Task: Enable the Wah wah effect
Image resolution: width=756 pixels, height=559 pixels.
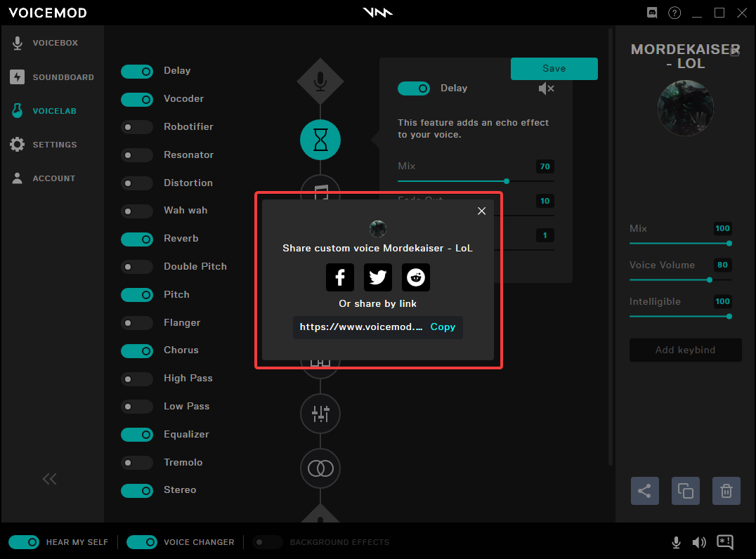Action: click(137, 211)
